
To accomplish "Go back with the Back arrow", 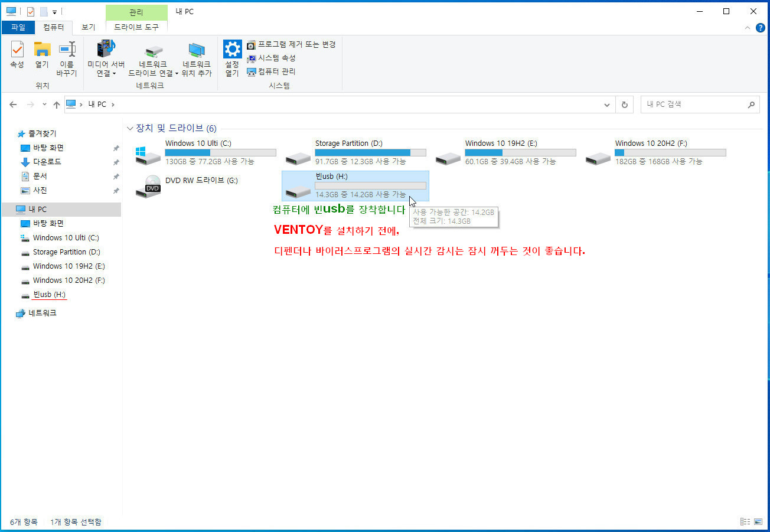I will click(x=14, y=105).
